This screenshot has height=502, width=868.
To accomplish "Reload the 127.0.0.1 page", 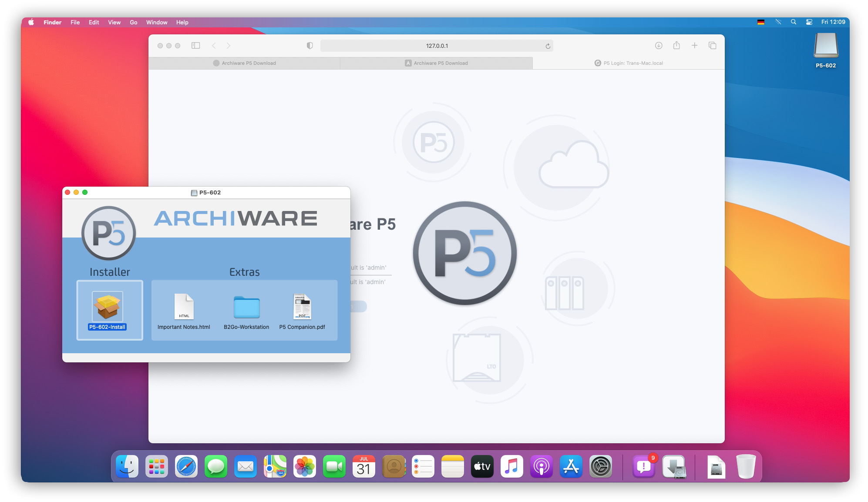I will coord(548,46).
